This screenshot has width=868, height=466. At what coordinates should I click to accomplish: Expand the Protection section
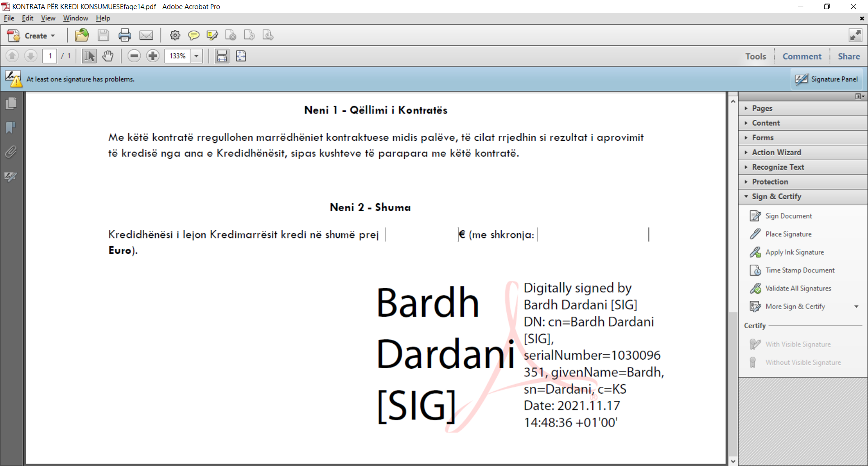[803, 182]
